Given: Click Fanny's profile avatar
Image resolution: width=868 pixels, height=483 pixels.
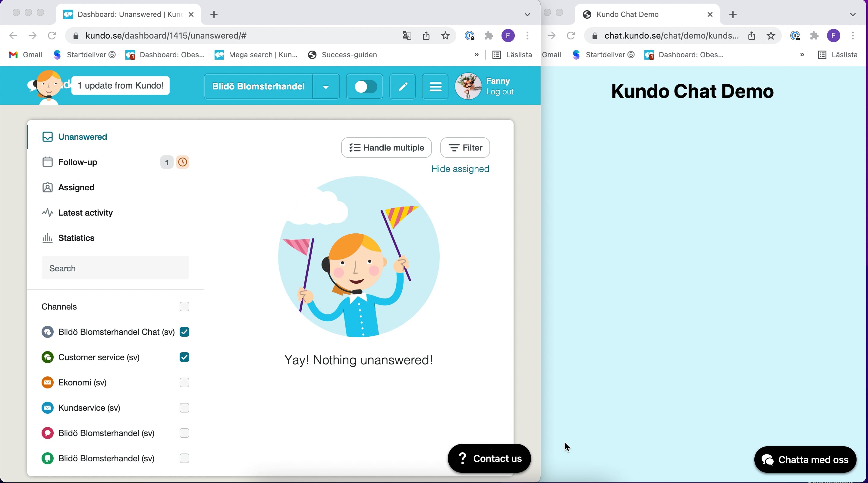Looking at the screenshot, I should 468,86.
